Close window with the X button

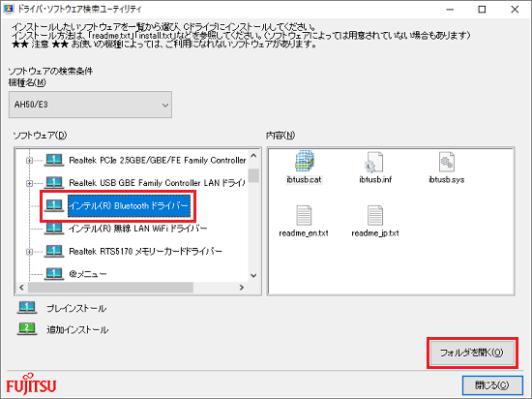tap(515, 10)
